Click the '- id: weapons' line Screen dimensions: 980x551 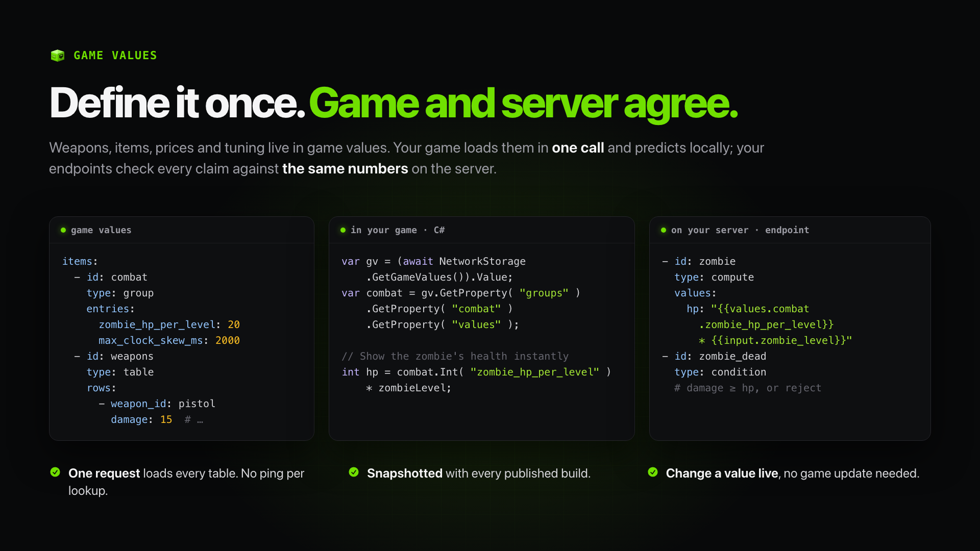(x=114, y=356)
